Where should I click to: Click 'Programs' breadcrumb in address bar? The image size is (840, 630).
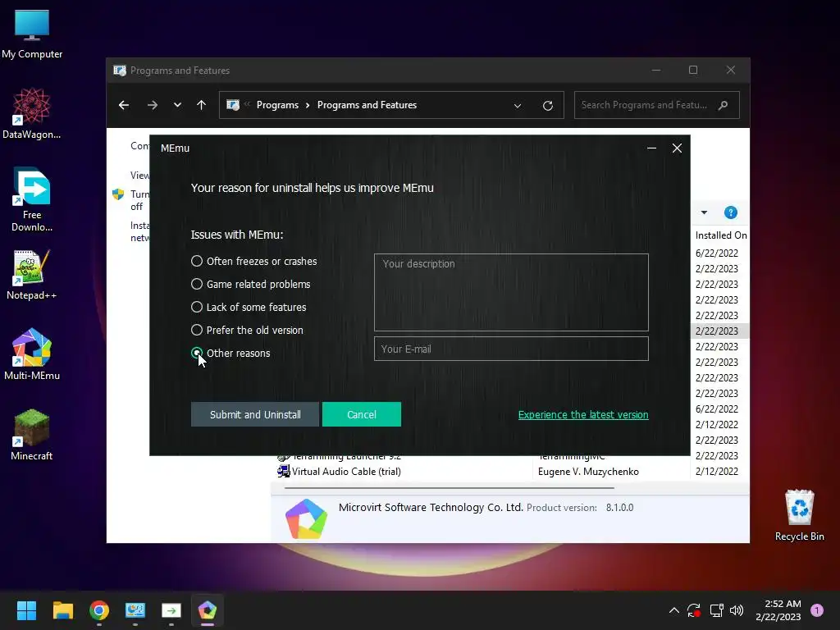tap(277, 105)
